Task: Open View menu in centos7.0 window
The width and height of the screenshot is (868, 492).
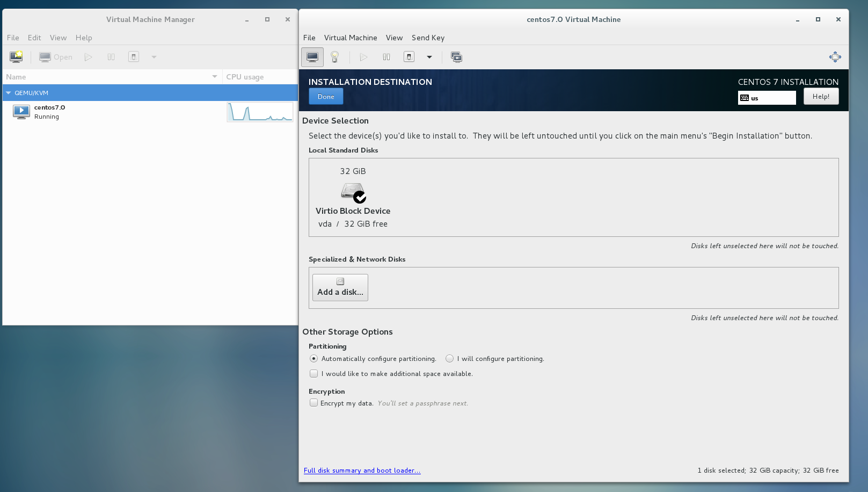Action: tap(394, 38)
